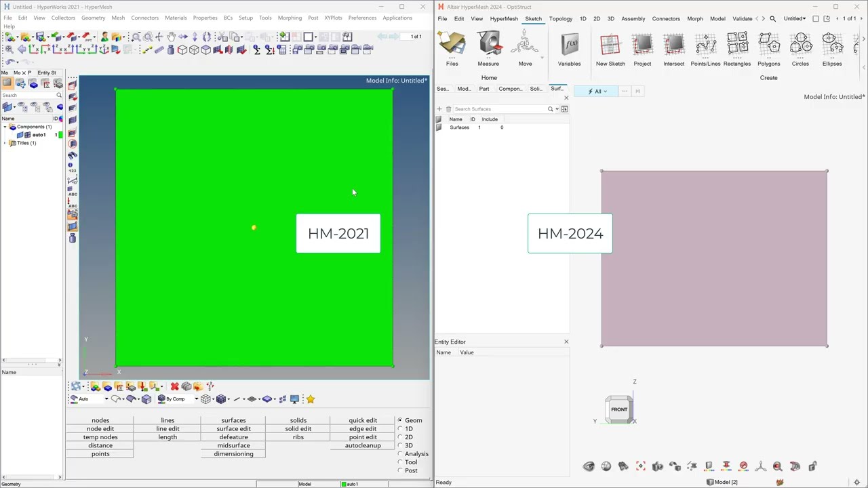This screenshot has width=868, height=488.
Task: Click the green color swatch of auto1
Action: click(x=60, y=135)
